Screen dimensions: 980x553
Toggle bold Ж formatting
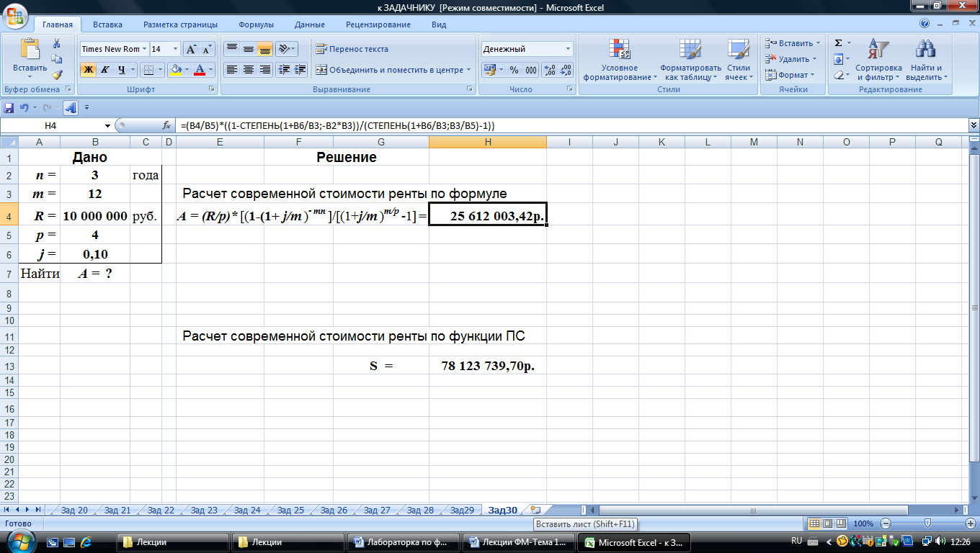point(88,70)
